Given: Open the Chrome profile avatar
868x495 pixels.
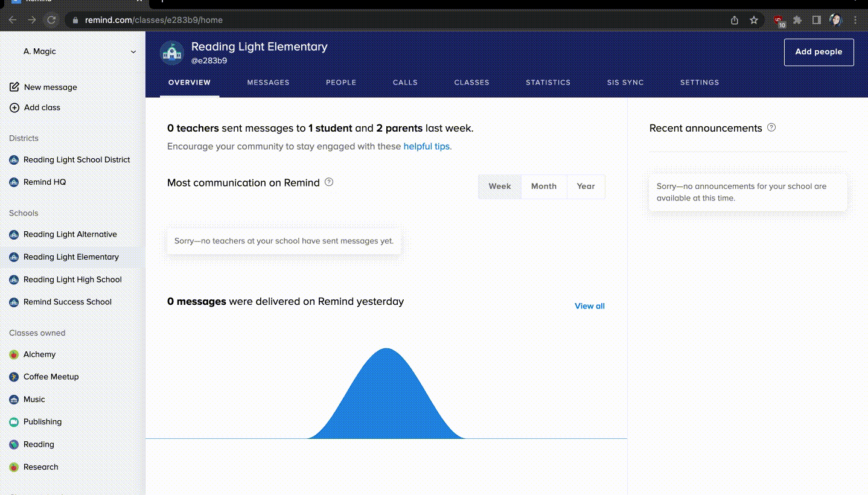Looking at the screenshot, I should click(x=836, y=20).
